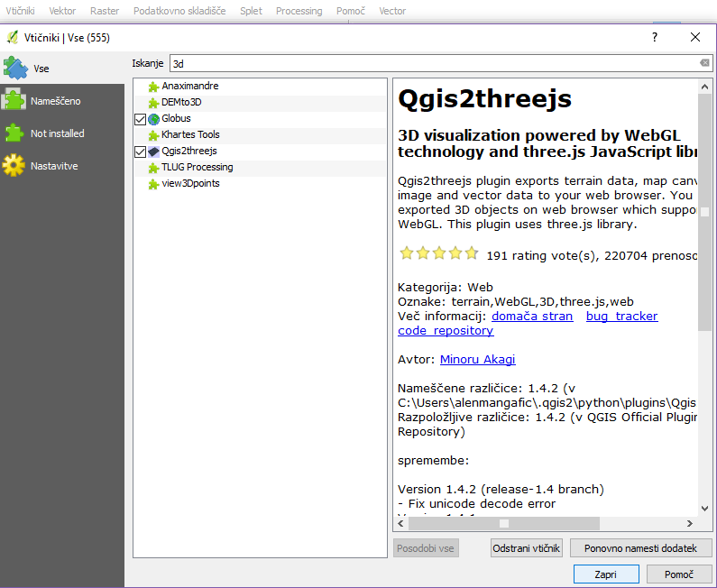Click the Globus globe icon
This screenshot has height=588, width=717.
(x=153, y=119)
